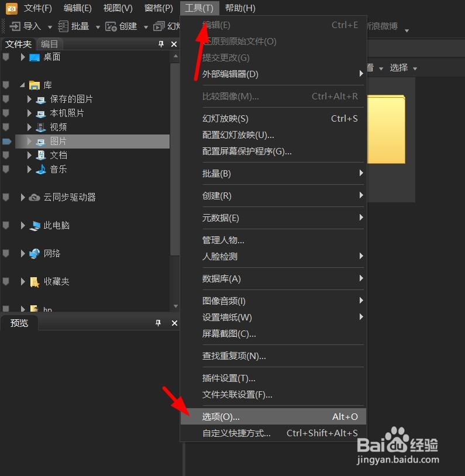Screen dimensions: 465x476
Task: Collapse the 库 tree node
Action: [x=22, y=85]
